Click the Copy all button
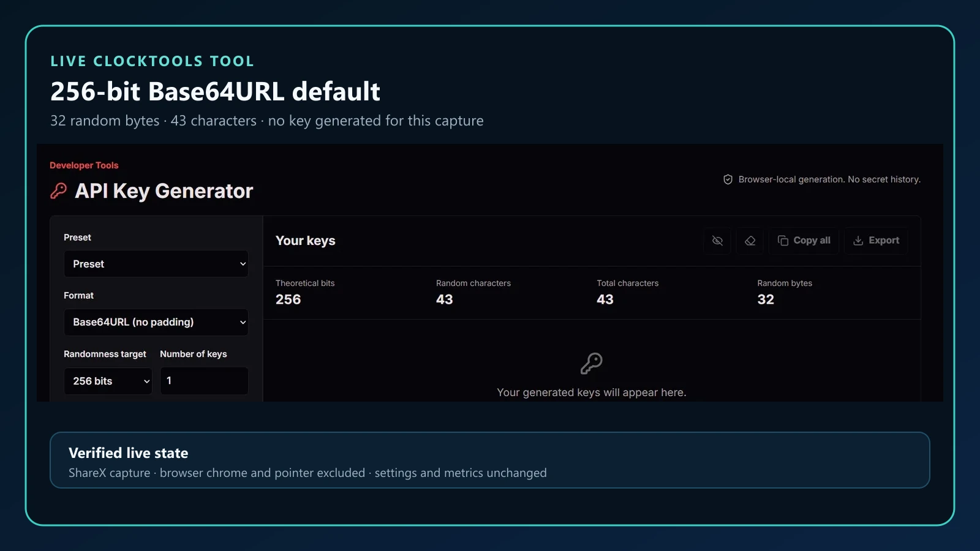 [804, 241]
